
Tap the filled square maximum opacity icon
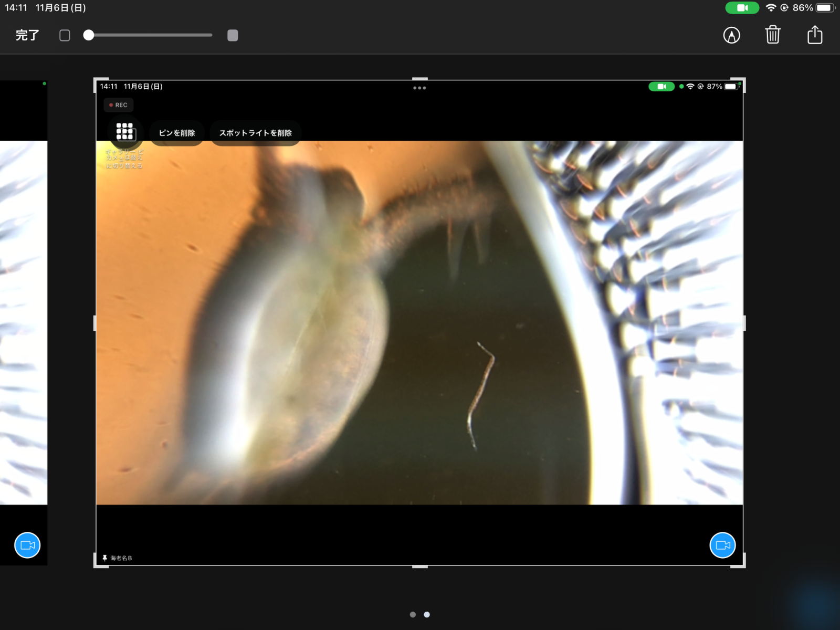(x=233, y=35)
